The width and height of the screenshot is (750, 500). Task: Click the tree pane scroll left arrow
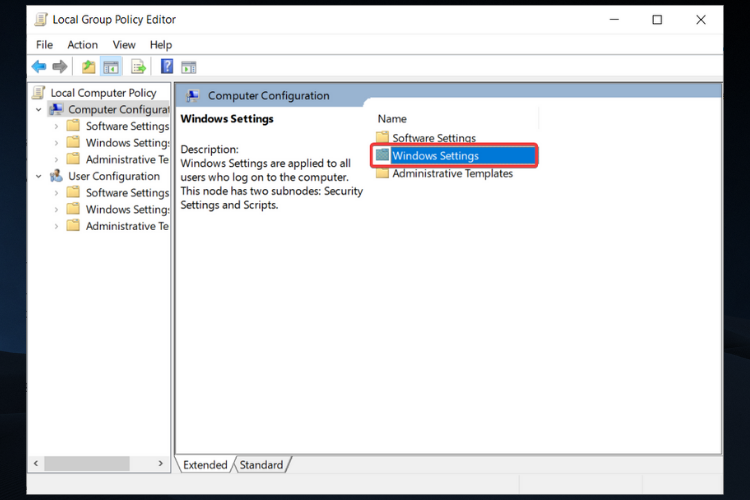[x=36, y=463]
